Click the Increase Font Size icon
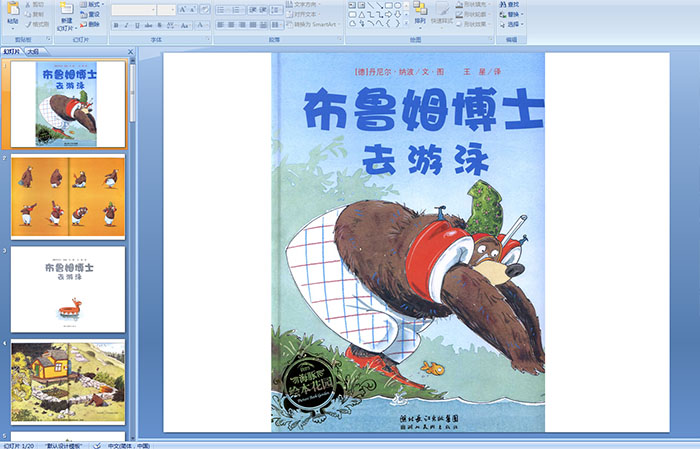The height and width of the screenshot is (449, 700). [x=183, y=9]
